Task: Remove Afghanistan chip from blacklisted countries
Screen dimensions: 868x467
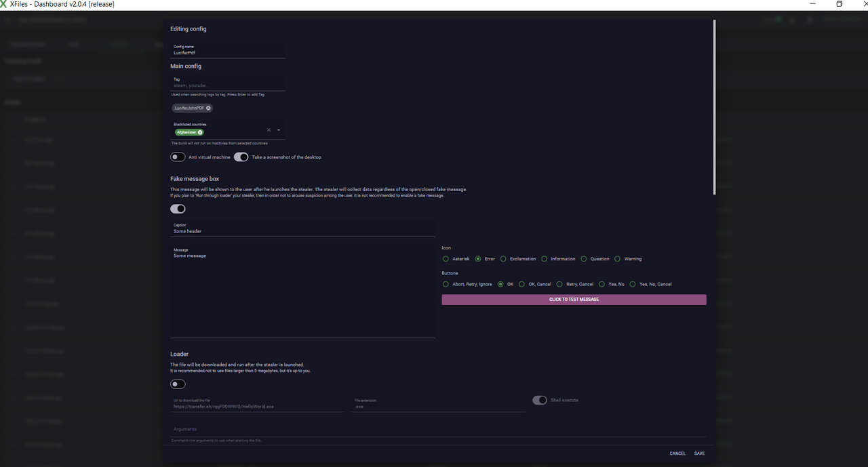Action: point(200,132)
